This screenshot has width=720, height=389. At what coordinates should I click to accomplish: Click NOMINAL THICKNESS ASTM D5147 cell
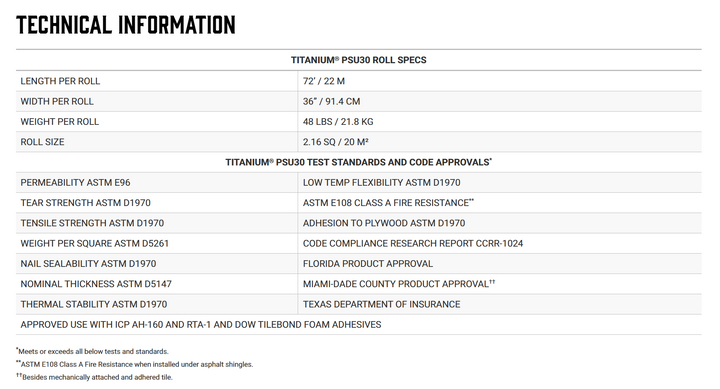click(157, 284)
